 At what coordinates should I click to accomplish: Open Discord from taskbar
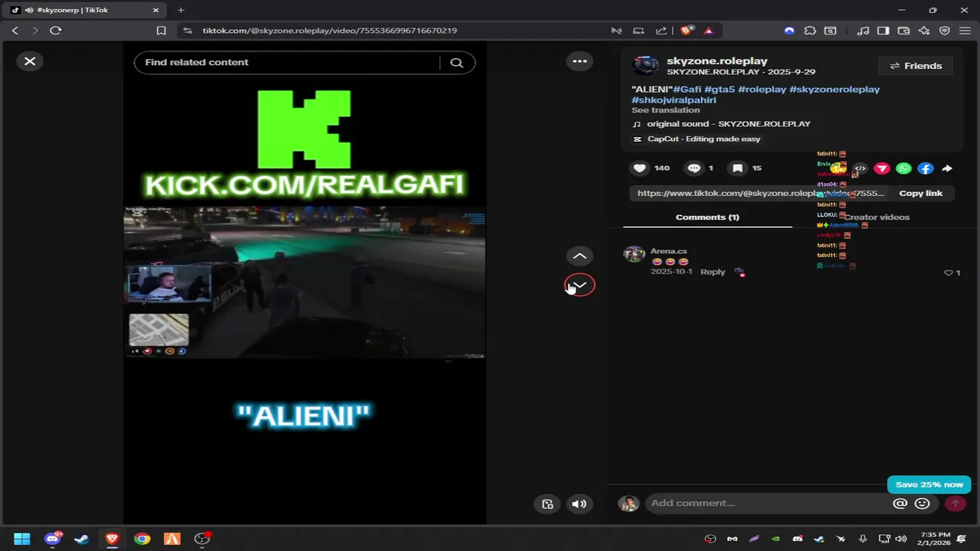click(x=52, y=539)
